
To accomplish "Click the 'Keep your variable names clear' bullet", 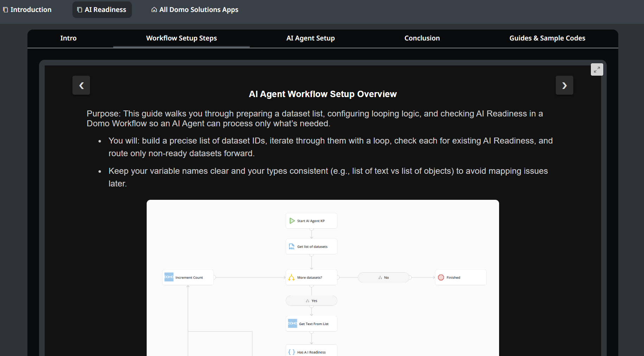I will [328, 177].
